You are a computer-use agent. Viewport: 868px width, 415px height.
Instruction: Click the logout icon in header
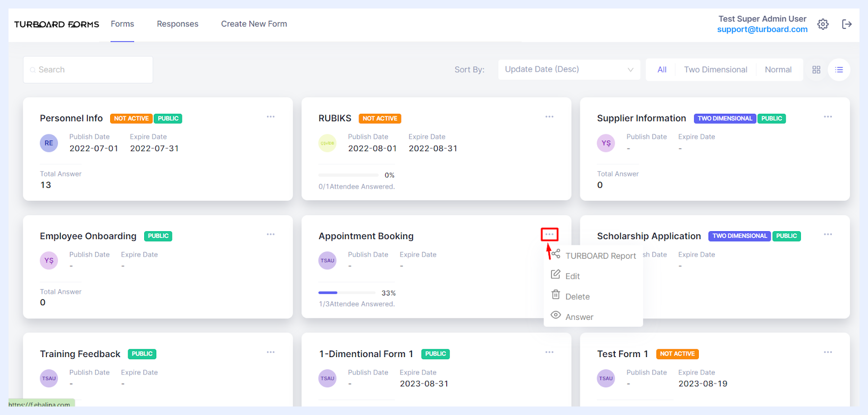pos(847,24)
